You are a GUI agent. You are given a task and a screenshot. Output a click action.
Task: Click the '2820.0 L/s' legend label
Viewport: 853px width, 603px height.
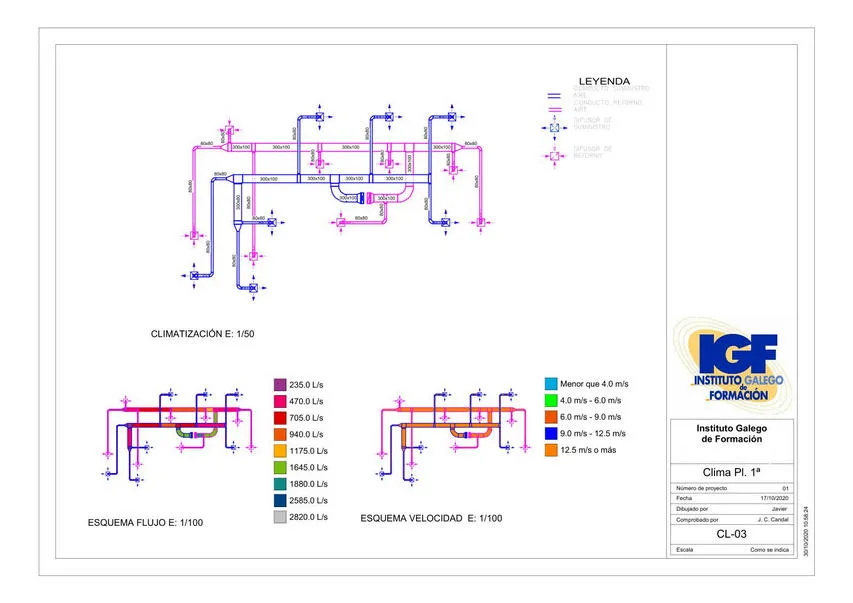(x=308, y=517)
